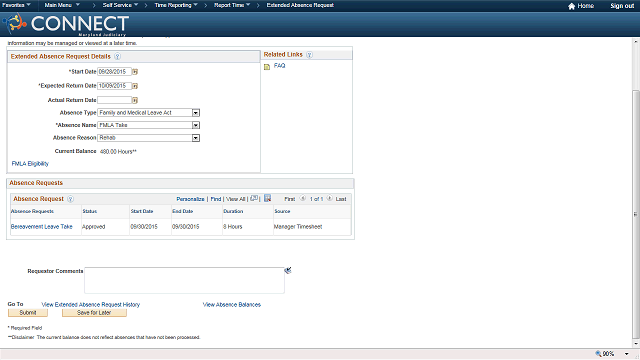
Task: Open Self Service breadcrumb menu
Action: click(120, 5)
